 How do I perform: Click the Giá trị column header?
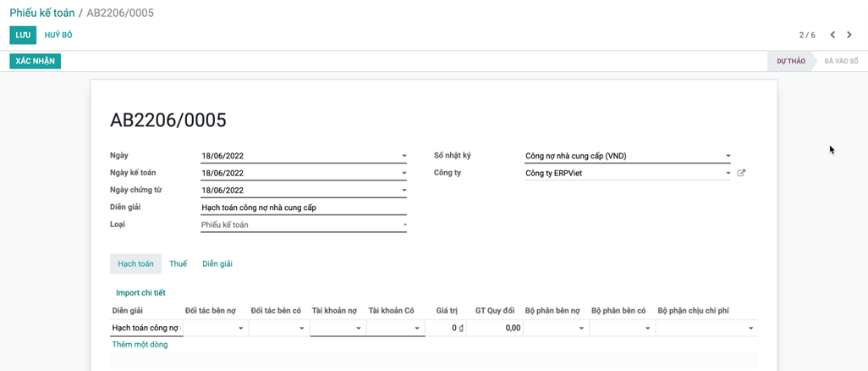click(446, 311)
